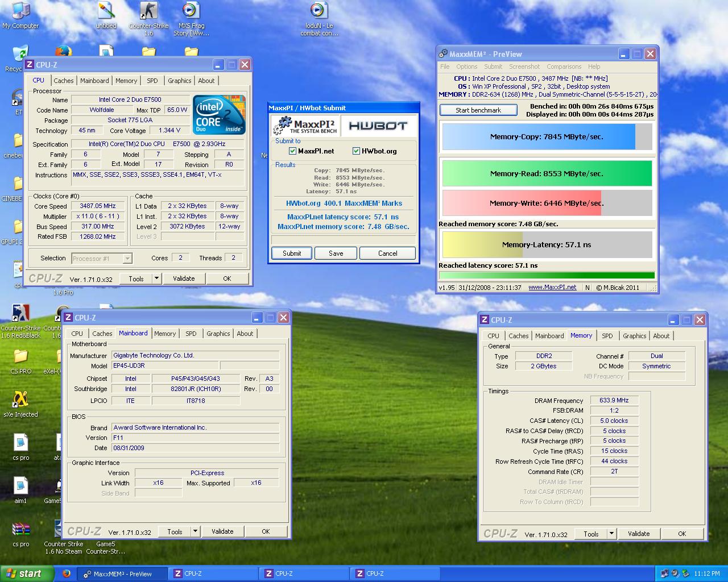Click the N status cell in the MaxxMEM² status bar
Screen dimensions: 728x582
(588, 288)
